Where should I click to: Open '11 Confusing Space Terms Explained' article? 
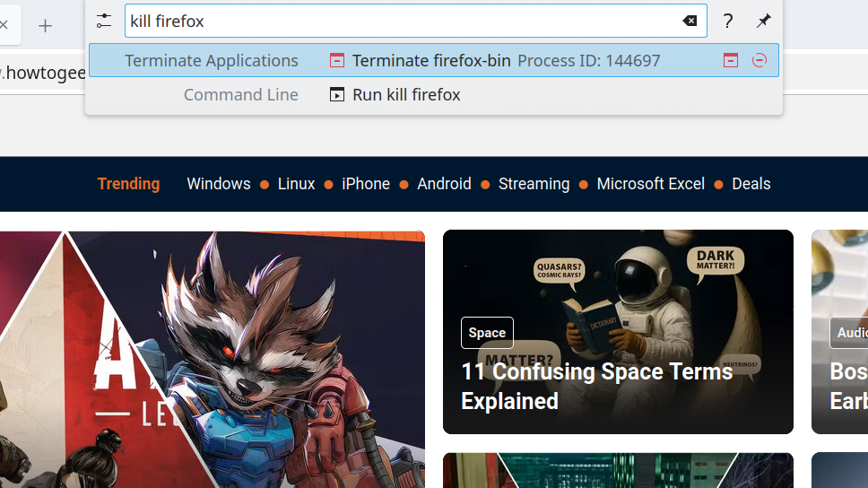(596, 386)
